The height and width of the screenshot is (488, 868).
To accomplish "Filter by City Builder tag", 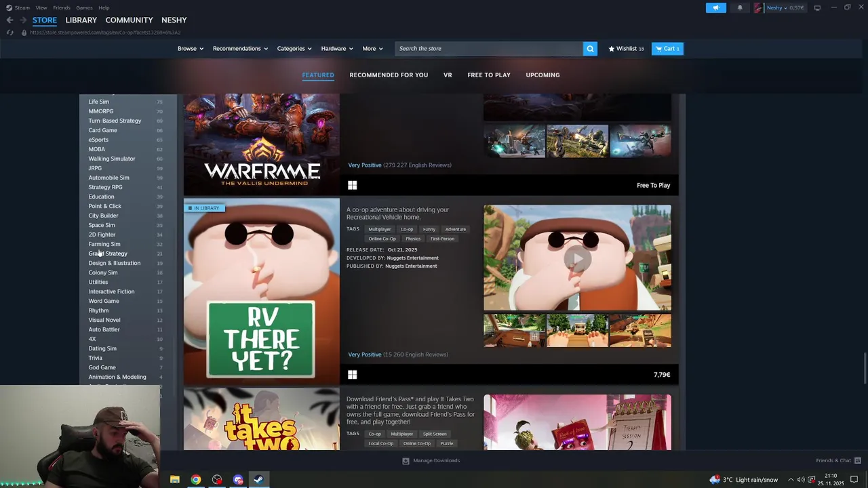I will click(x=103, y=216).
